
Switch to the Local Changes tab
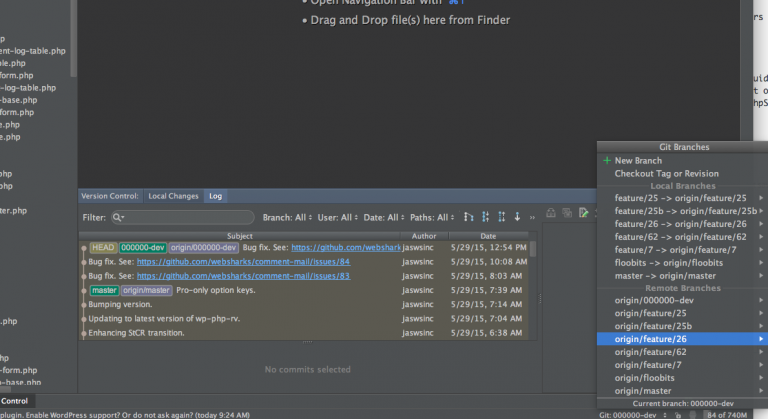point(173,196)
